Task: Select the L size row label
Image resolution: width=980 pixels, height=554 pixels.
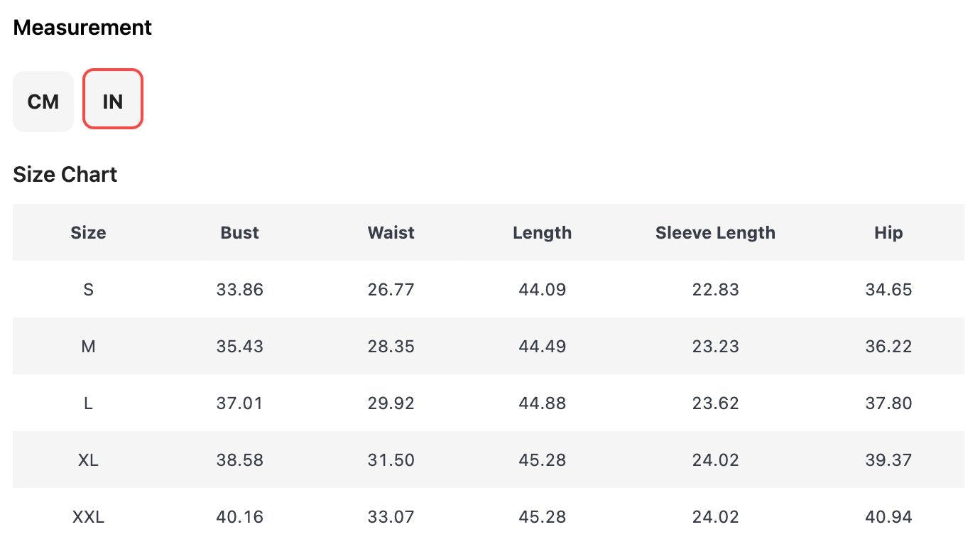Action: 88,403
